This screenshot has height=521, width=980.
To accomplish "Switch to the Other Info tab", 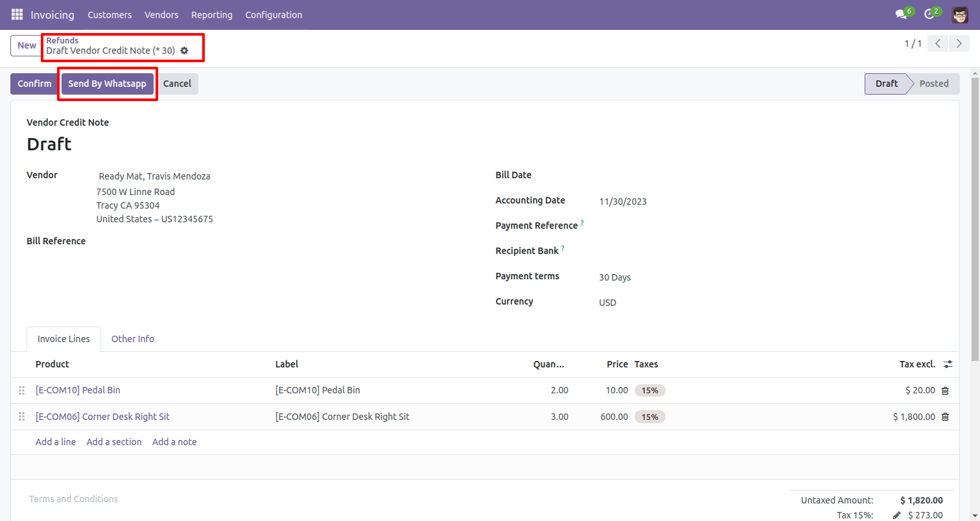I will [x=133, y=339].
